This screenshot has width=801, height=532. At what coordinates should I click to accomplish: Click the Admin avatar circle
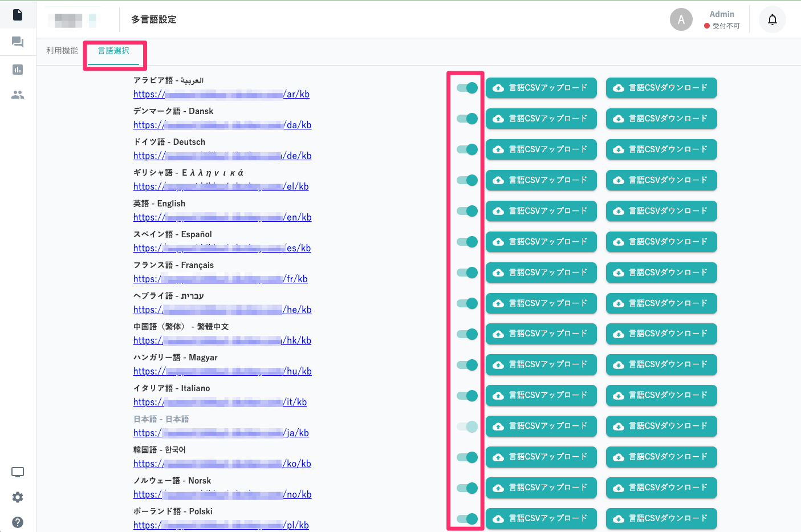click(x=681, y=19)
